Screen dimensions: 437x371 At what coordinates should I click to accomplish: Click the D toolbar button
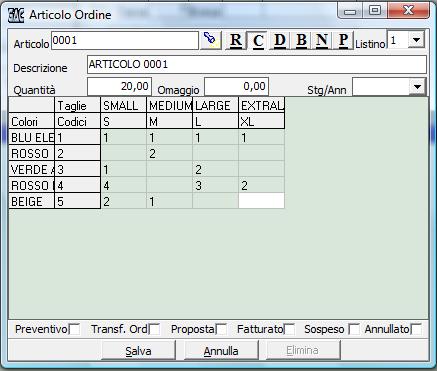pyautogui.click(x=279, y=41)
